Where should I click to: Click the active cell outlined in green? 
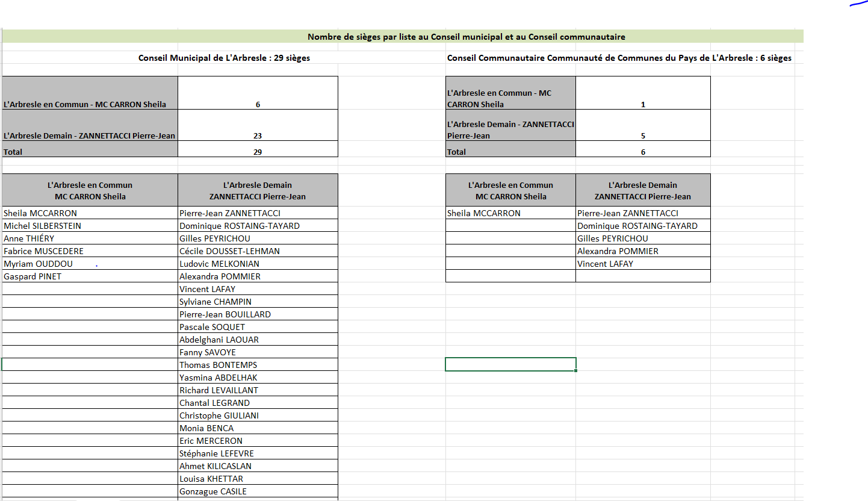click(510, 364)
